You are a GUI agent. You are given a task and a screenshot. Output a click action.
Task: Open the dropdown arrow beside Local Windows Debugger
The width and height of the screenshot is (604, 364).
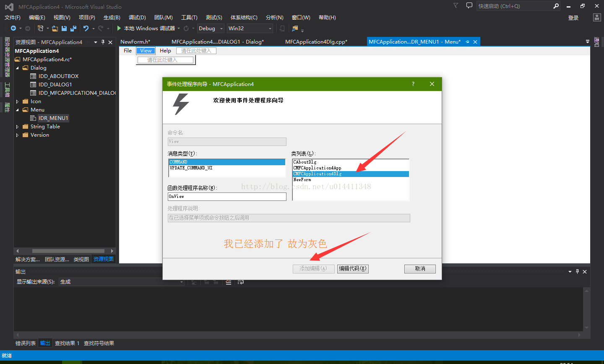179,28
